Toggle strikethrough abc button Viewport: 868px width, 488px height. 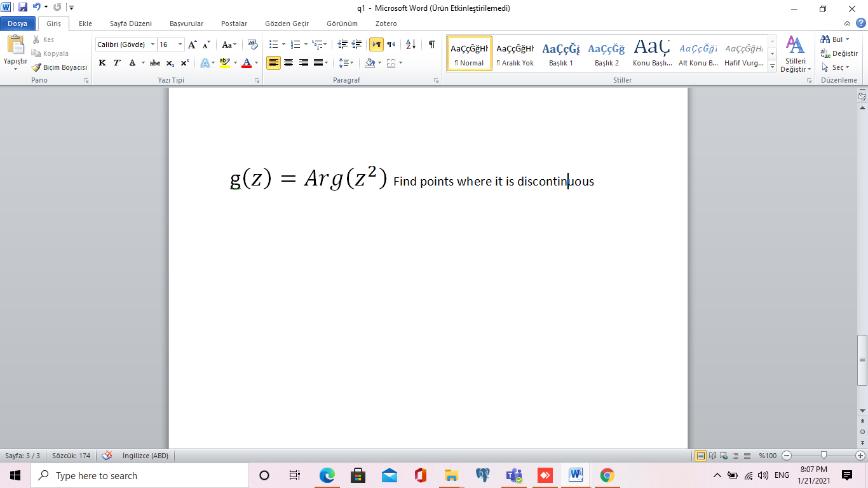point(155,63)
